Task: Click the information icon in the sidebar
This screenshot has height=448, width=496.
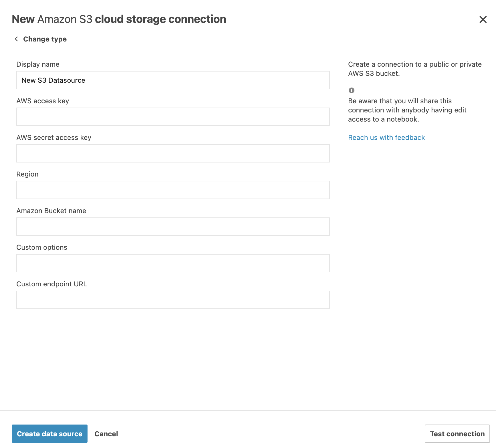Action: (351, 90)
